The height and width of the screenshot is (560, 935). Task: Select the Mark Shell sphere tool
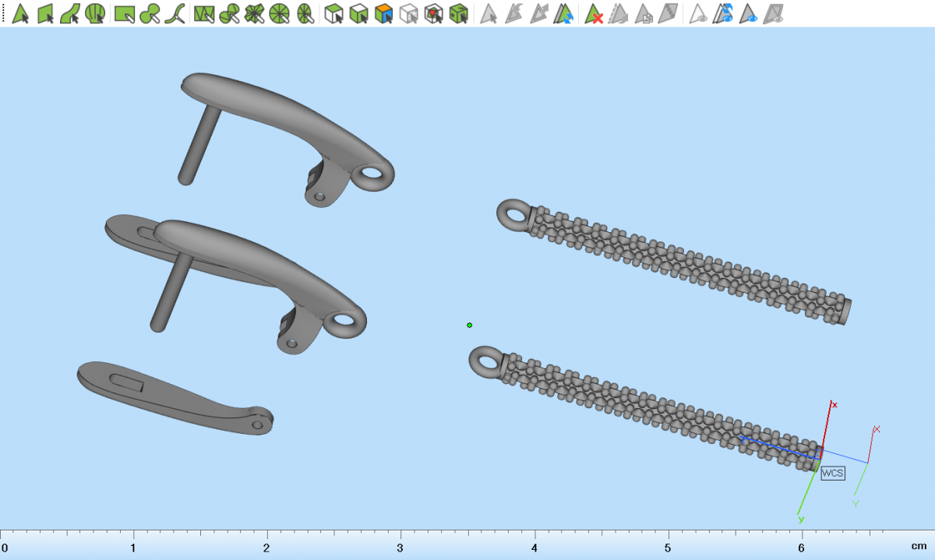coord(95,13)
